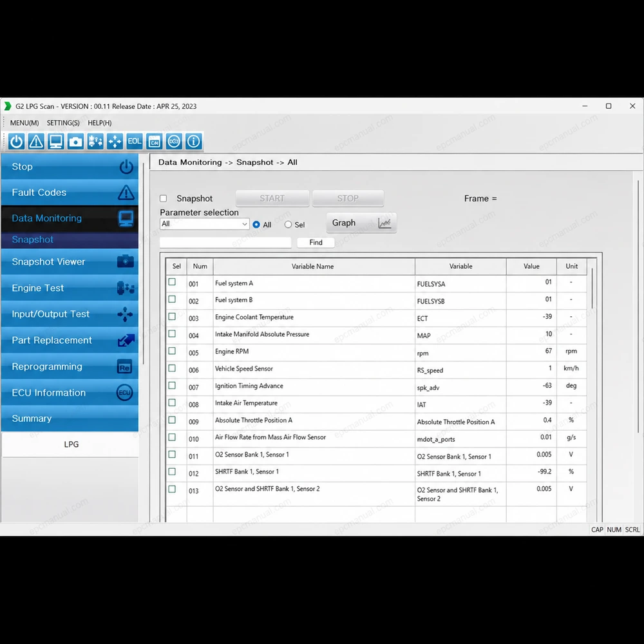This screenshot has height=644, width=644.
Task: Select the All radio button
Action: (256, 225)
